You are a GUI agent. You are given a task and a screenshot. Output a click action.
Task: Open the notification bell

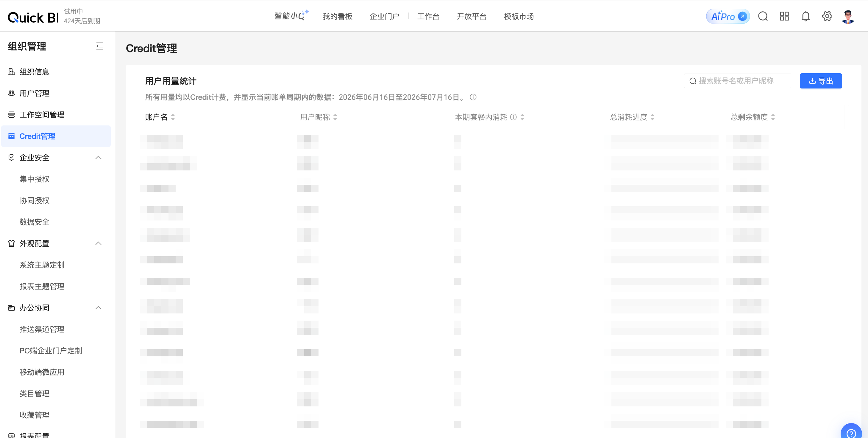[806, 16]
